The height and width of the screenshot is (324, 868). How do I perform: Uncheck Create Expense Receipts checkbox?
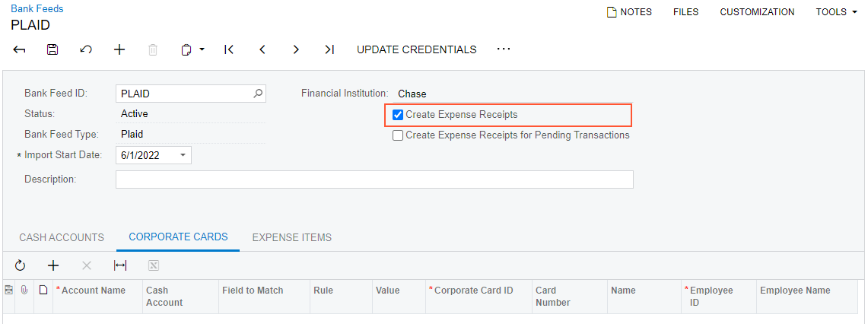click(x=398, y=115)
